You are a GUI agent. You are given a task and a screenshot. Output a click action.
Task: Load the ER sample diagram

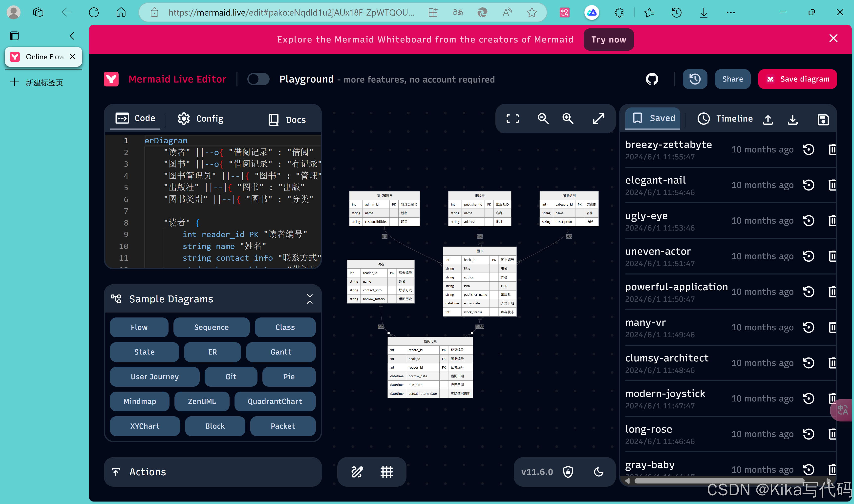click(x=212, y=352)
